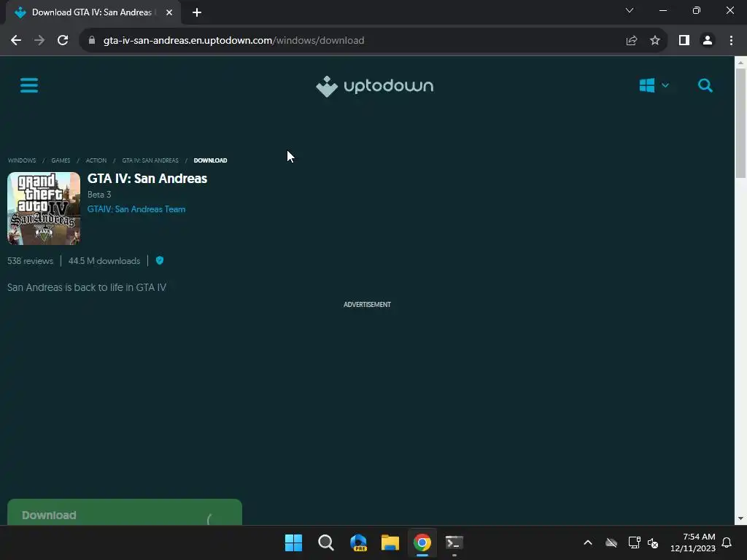Go to WINDOWS breadcrumb
The width and height of the screenshot is (747, 560).
[22, 160]
